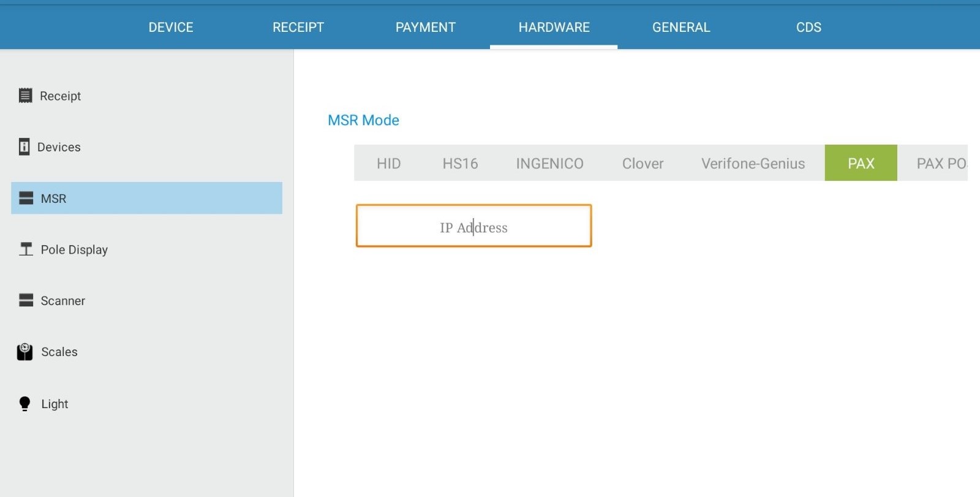The image size is (980, 497).
Task: Click the Light bulb icon
Action: click(x=24, y=404)
